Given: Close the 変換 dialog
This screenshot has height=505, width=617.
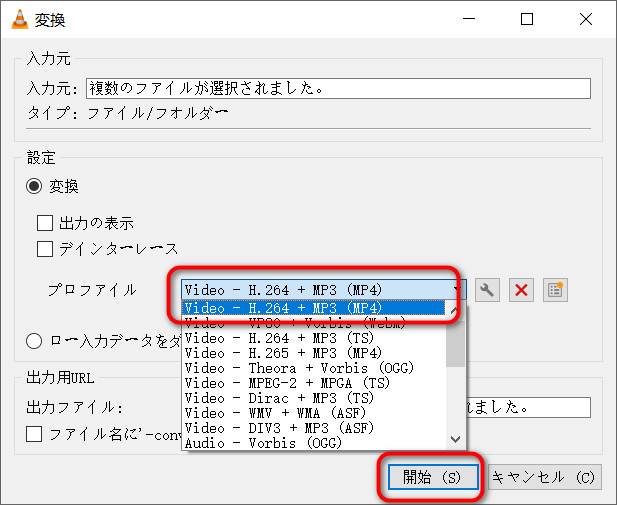Looking at the screenshot, I should point(586,19).
